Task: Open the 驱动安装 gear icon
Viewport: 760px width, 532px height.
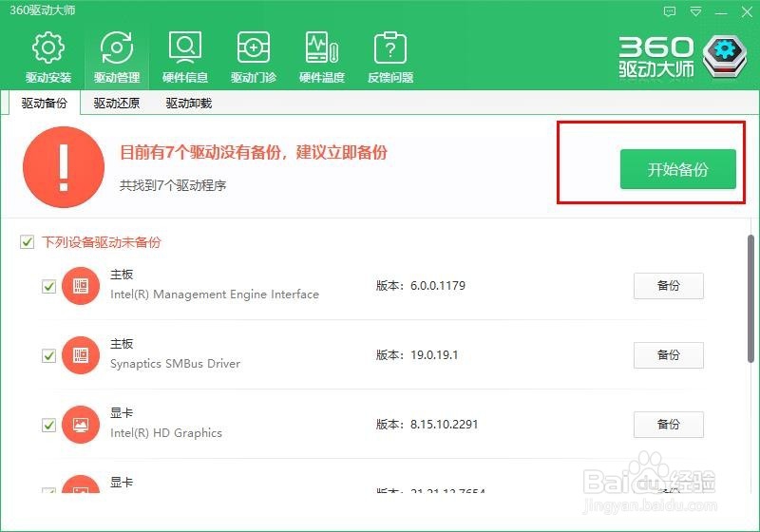Action: [x=48, y=47]
